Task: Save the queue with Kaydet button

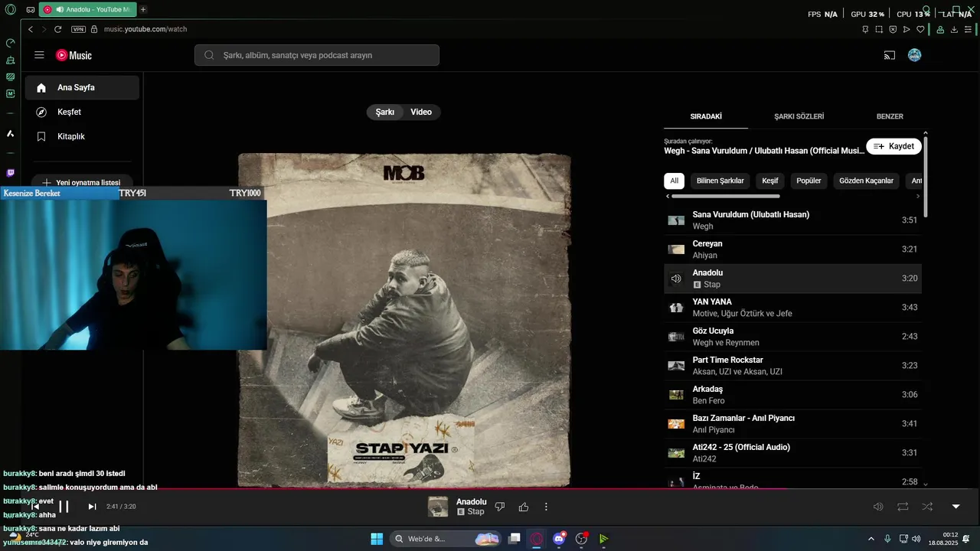Action: (893, 146)
